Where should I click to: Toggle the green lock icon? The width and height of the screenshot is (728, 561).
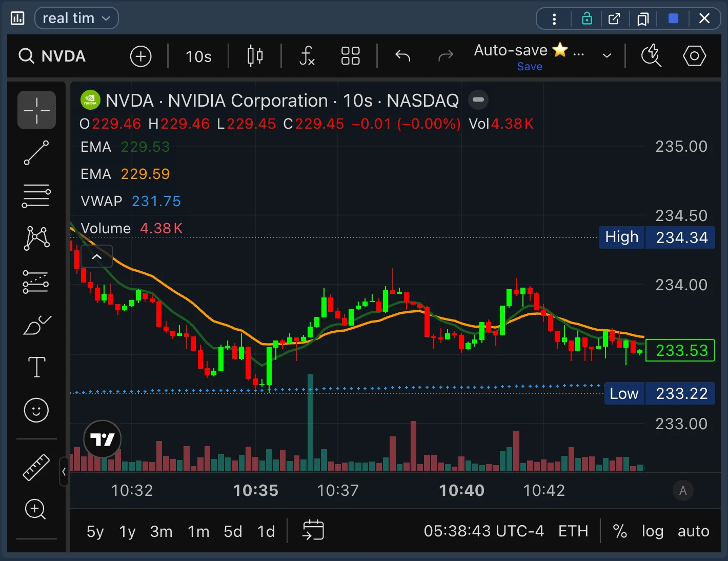coord(587,19)
